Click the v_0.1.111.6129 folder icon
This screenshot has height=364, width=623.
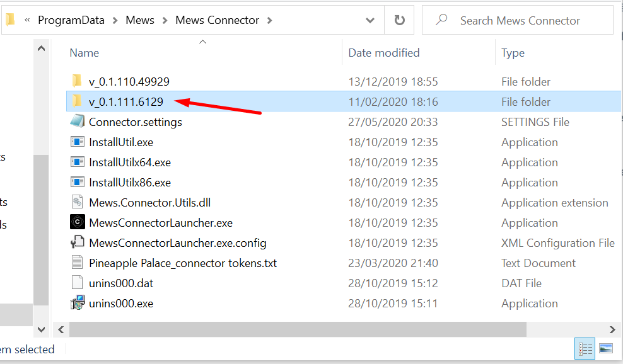(x=77, y=101)
